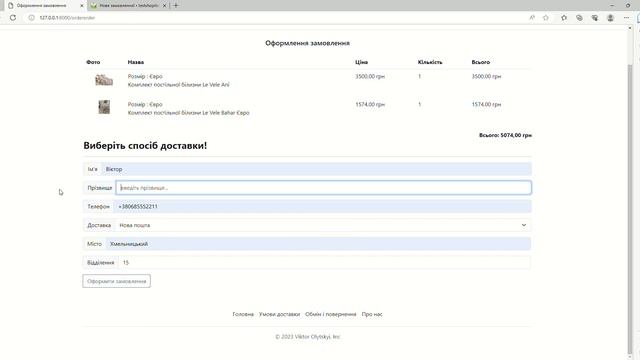The height and width of the screenshot is (360, 640).
Task: Open 'Комплект постільної білизни Le Vele Bahar Євро' link
Action: point(188,113)
